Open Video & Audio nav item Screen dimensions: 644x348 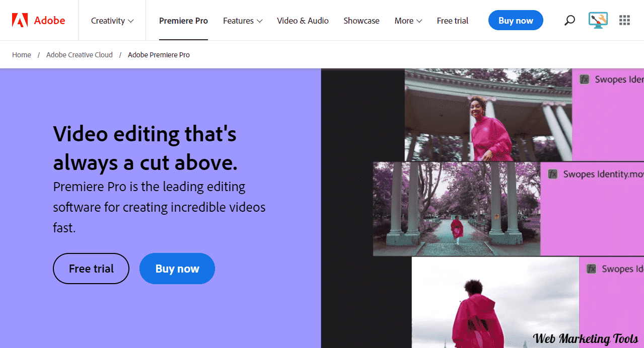[303, 21]
